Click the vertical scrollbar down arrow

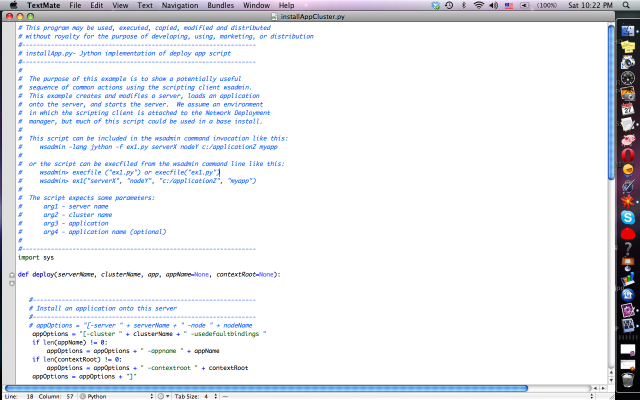point(611,380)
